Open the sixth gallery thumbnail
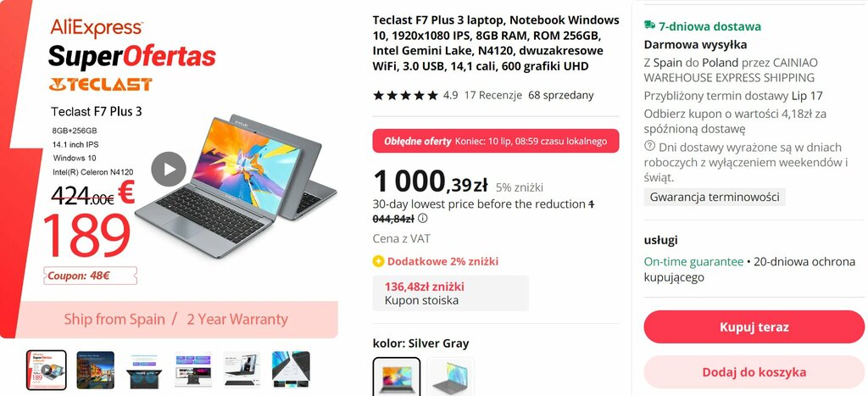This screenshot has width=868, height=396. (x=291, y=370)
